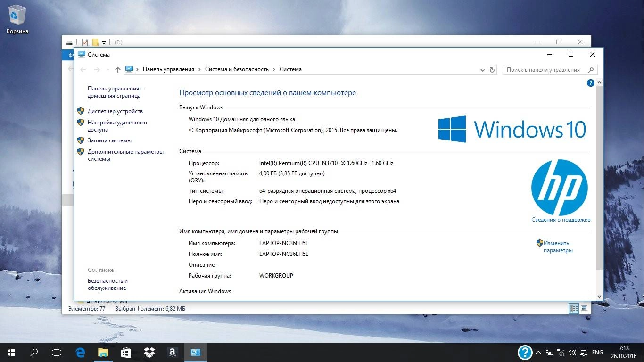Open Task View
The image size is (644, 362).
point(57,352)
